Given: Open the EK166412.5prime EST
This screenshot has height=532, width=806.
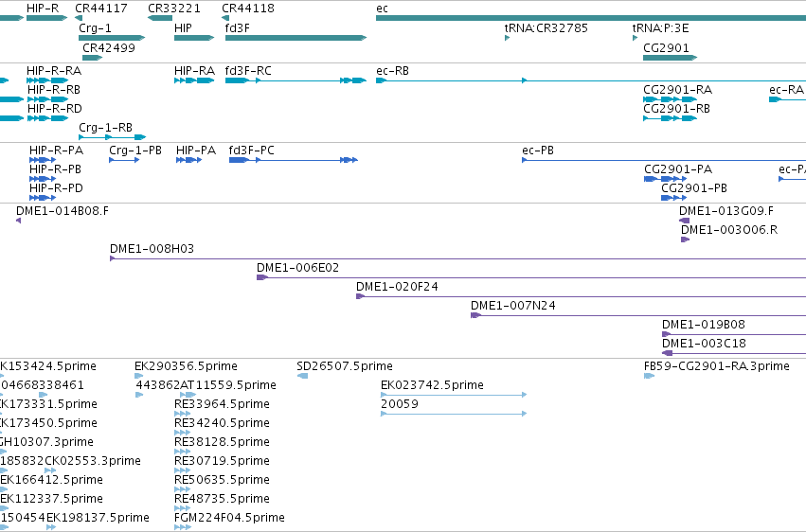Looking at the screenshot, I should click(x=4, y=489).
